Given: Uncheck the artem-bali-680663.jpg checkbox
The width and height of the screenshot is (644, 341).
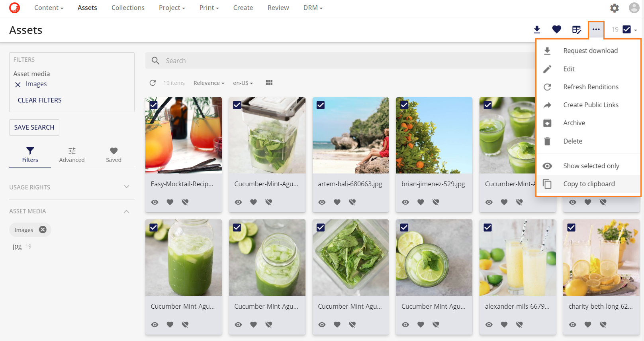Looking at the screenshot, I should tap(321, 105).
